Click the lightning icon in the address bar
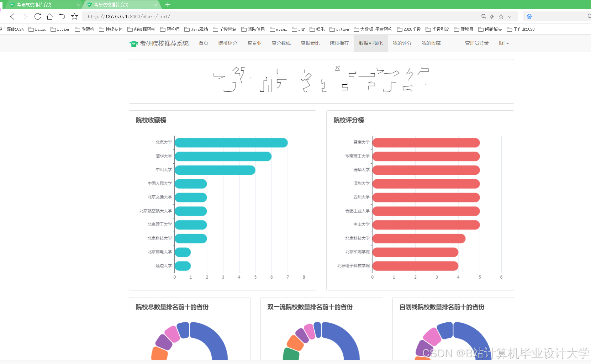Image resolution: width=591 pixels, height=364 pixels. [492, 16]
